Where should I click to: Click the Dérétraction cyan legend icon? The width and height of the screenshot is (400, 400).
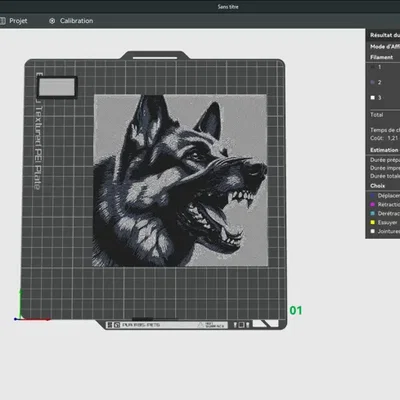[373, 213]
